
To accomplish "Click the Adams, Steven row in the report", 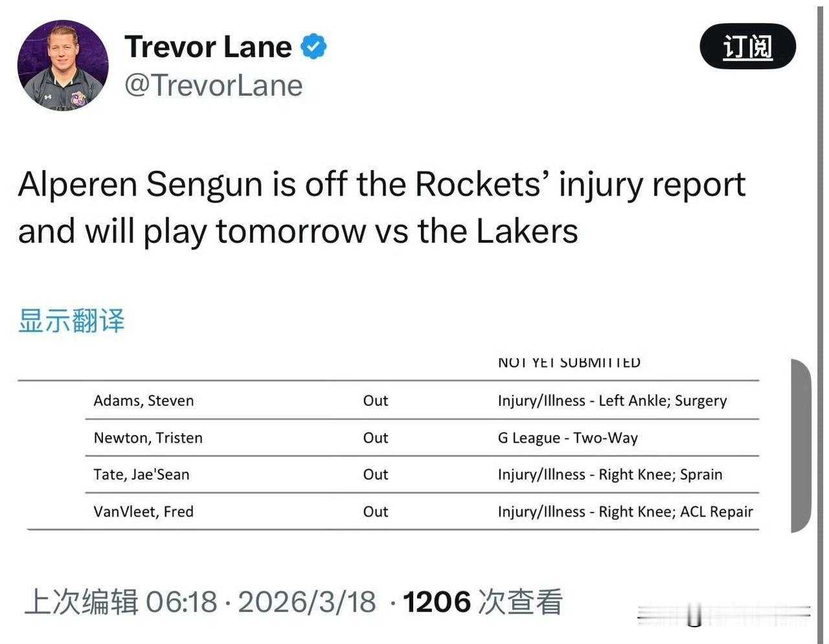I will tap(144, 400).
